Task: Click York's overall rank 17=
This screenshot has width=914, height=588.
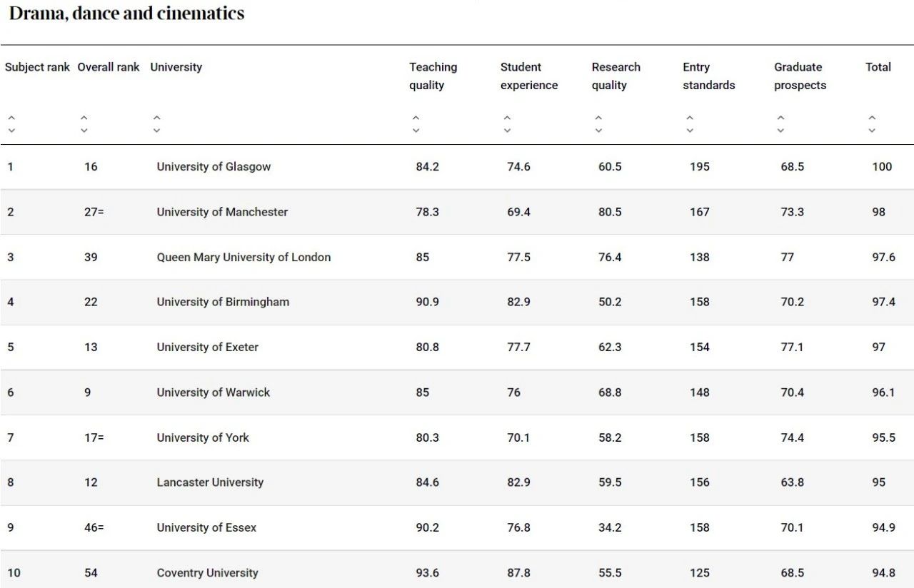Action: (94, 437)
